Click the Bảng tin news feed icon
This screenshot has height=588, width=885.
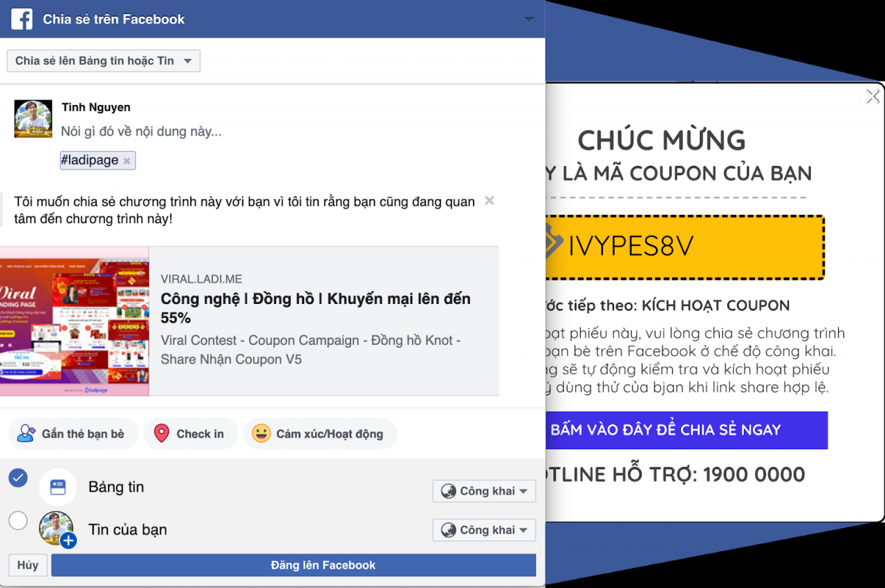58,487
